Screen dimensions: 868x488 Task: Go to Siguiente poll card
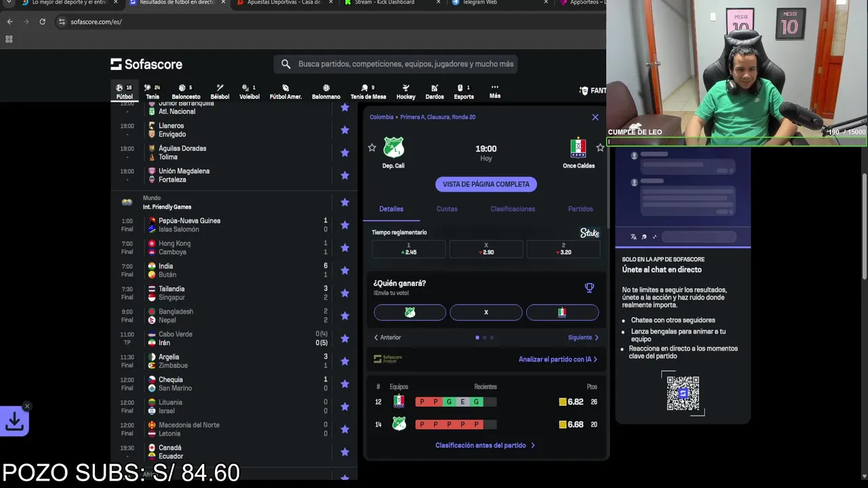pos(583,338)
